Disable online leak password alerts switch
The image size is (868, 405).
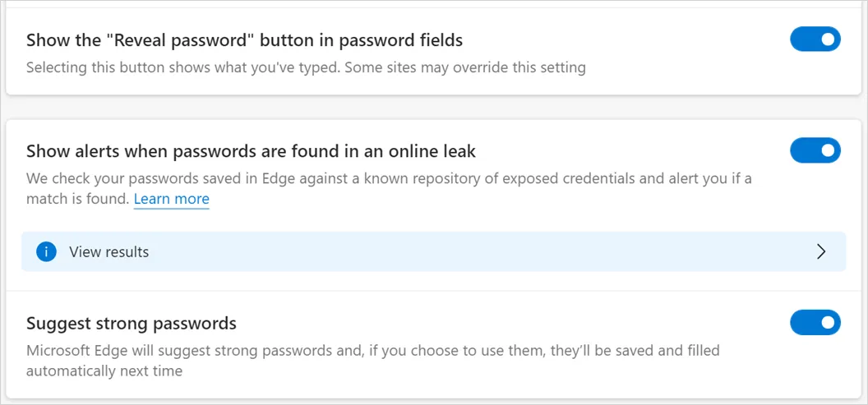pyautogui.click(x=815, y=150)
